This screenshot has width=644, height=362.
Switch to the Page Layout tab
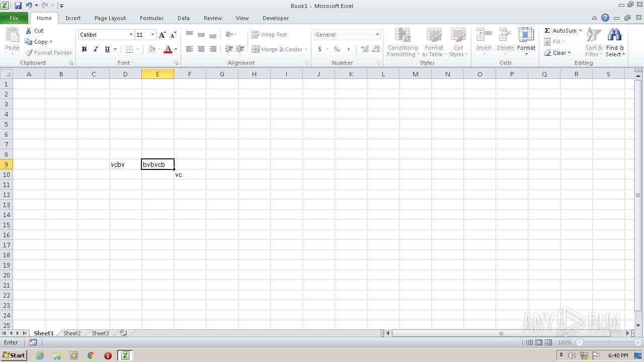110,18
